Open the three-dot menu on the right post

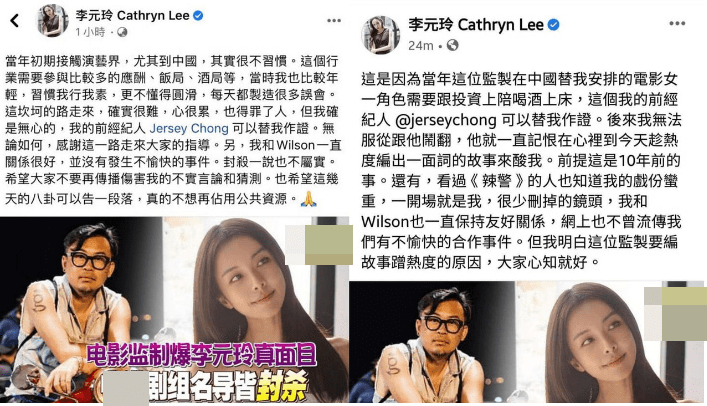[677, 23]
